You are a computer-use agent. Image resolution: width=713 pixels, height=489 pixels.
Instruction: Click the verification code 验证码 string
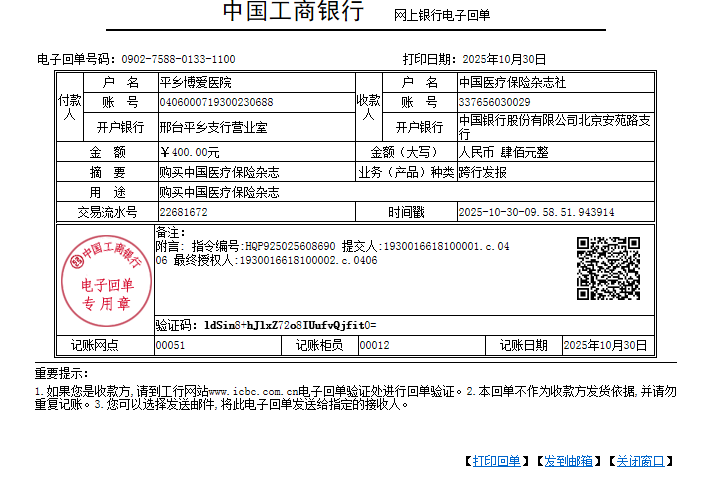[290, 325]
